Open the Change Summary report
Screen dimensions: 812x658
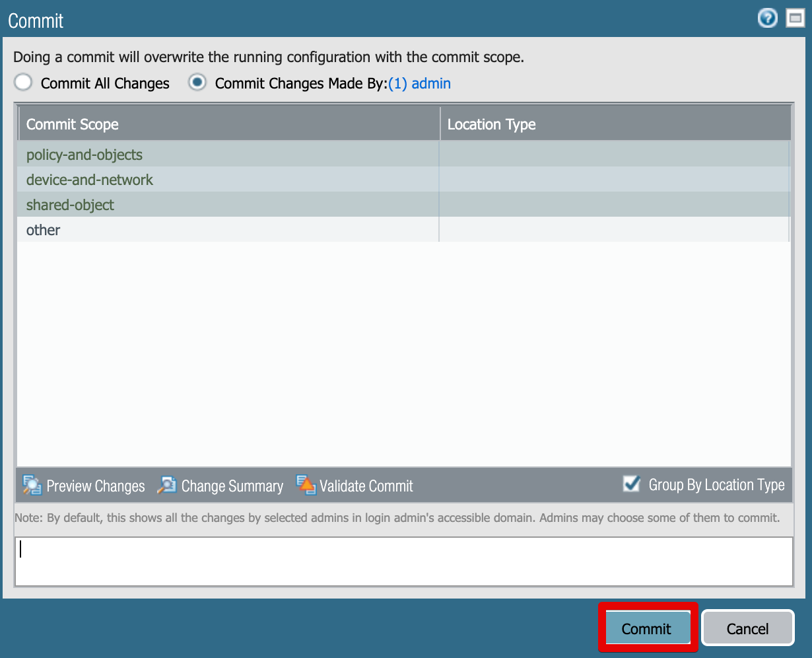point(220,486)
